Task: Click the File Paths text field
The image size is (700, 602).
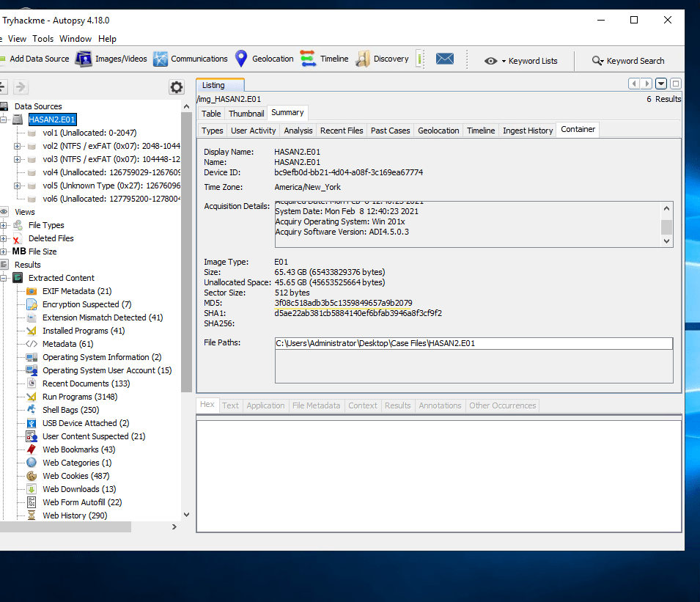Action: [474, 343]
